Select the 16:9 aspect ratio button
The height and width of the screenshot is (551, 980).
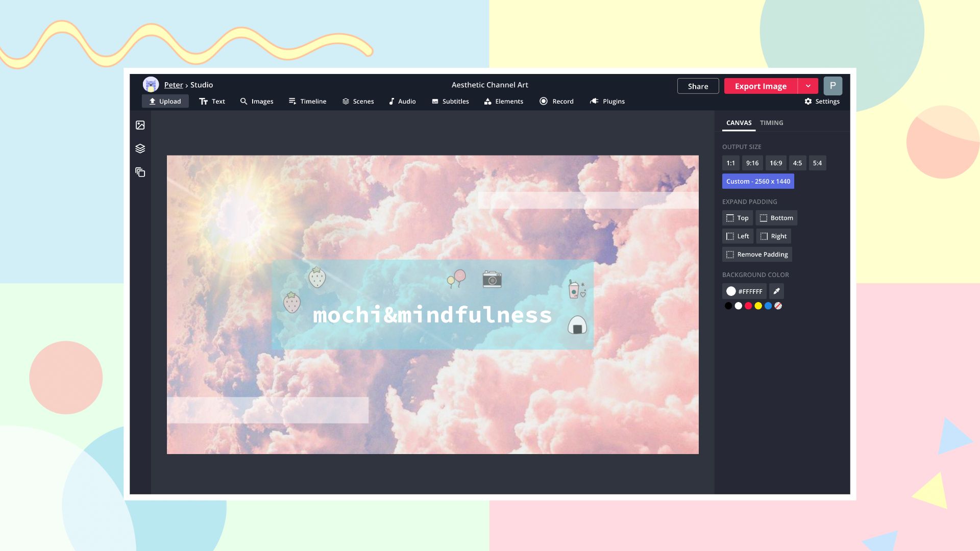point(775,163)
